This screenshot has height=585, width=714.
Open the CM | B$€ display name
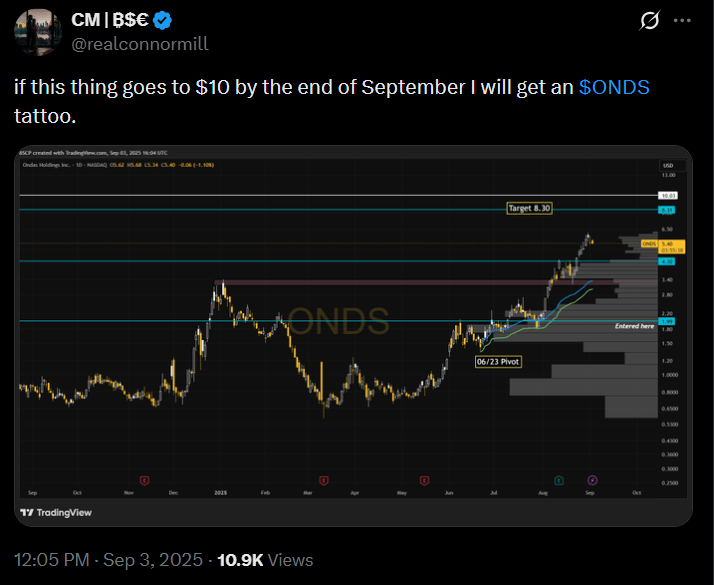(110, 20)
